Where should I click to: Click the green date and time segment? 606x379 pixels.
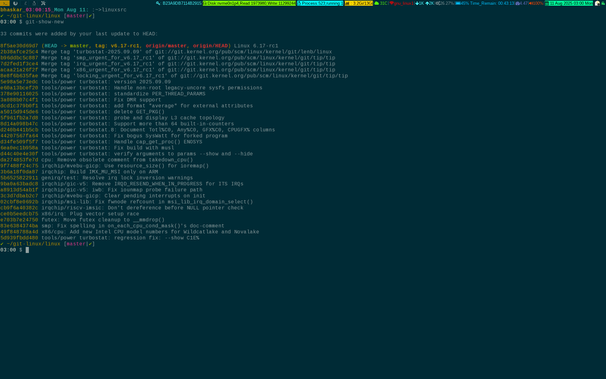pyautogui.click(x=569, y=3)
